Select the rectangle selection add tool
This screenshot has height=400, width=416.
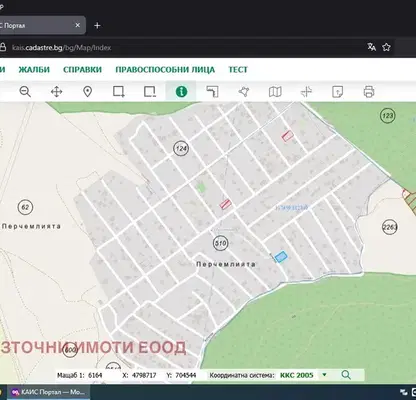(x=118, y=91)
